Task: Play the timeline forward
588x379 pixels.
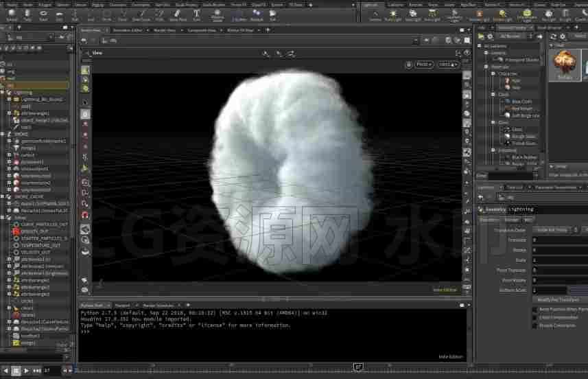Action: click(26, 371)
